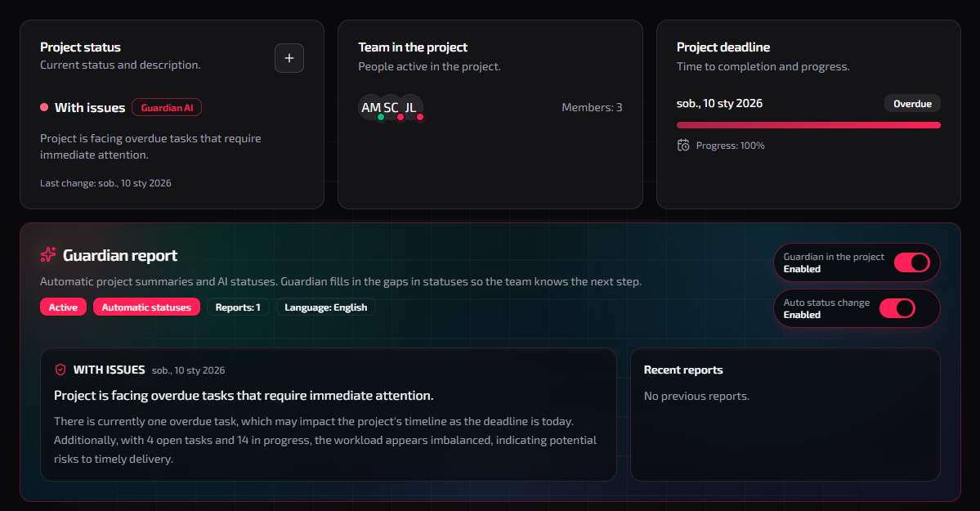The width and height of the screenshot is (980, 511).
Task: Click the Reports: 1 chip
Action: (238, 307)
